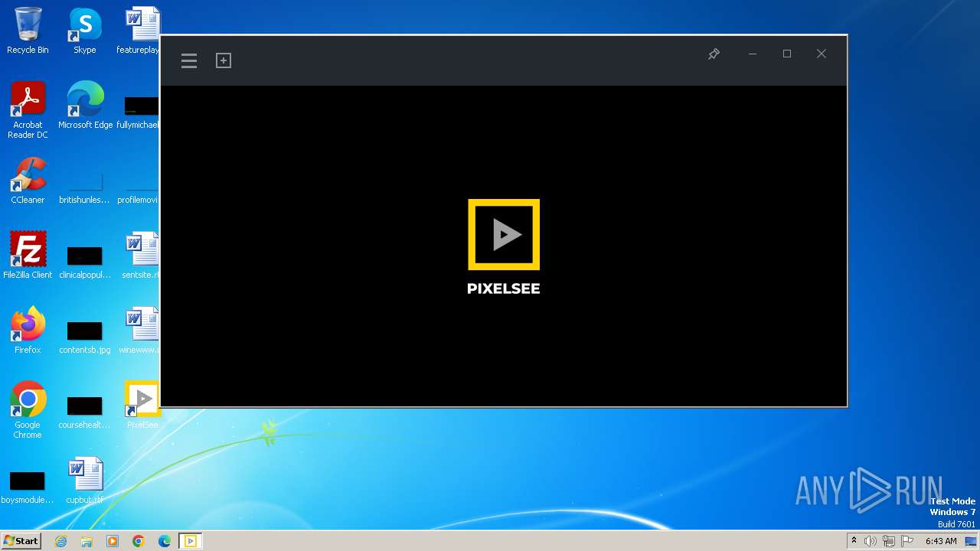Select the contentsb.jpg file
This screenshot has height=551, width=980.
[x=85, y=337]
